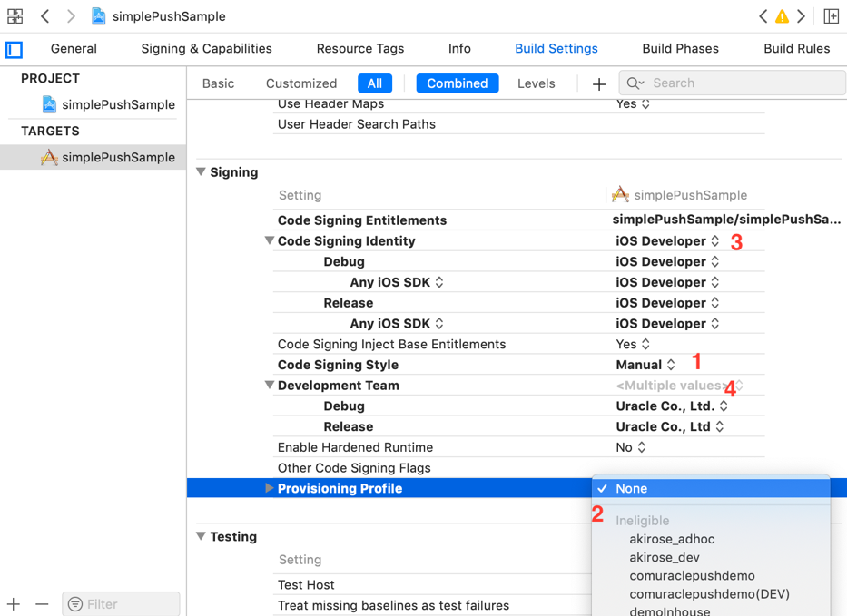Open Development Team Debug Uracle popup
Screen dimensions: 847x616
tap(672, 406)
